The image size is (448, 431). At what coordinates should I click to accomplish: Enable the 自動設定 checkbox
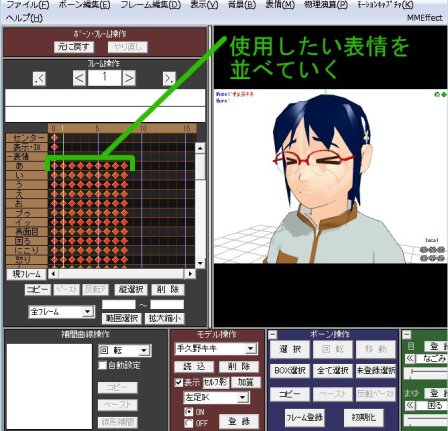pyautogui.click(x=102, y=365)
